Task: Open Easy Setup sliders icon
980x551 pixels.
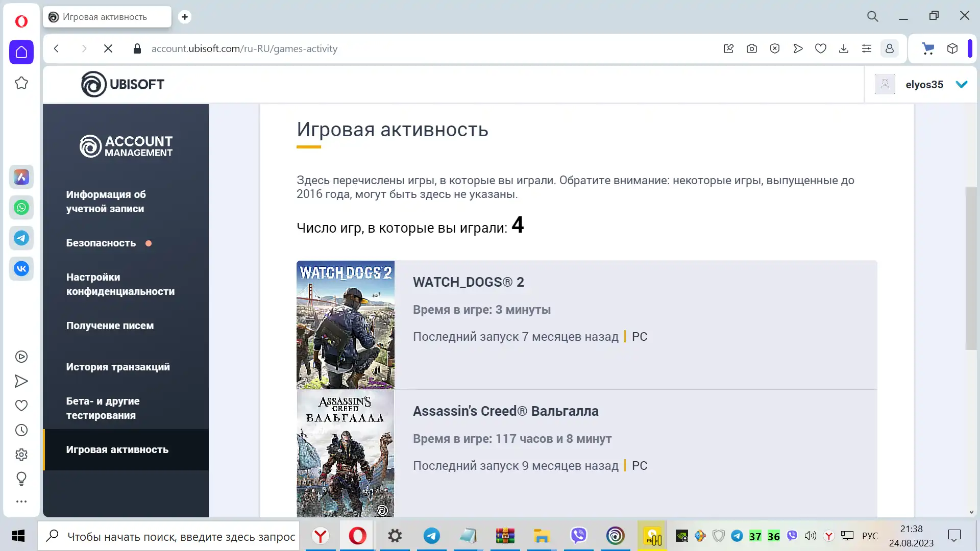Action: 867,48
